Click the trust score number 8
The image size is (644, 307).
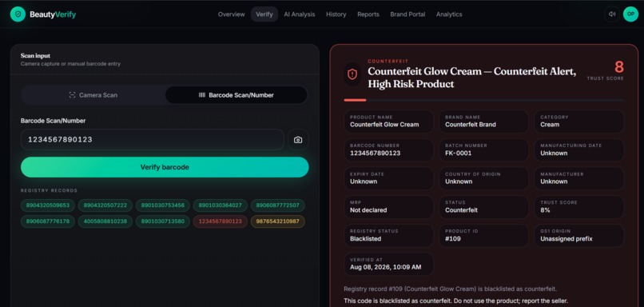pos(618,67)
